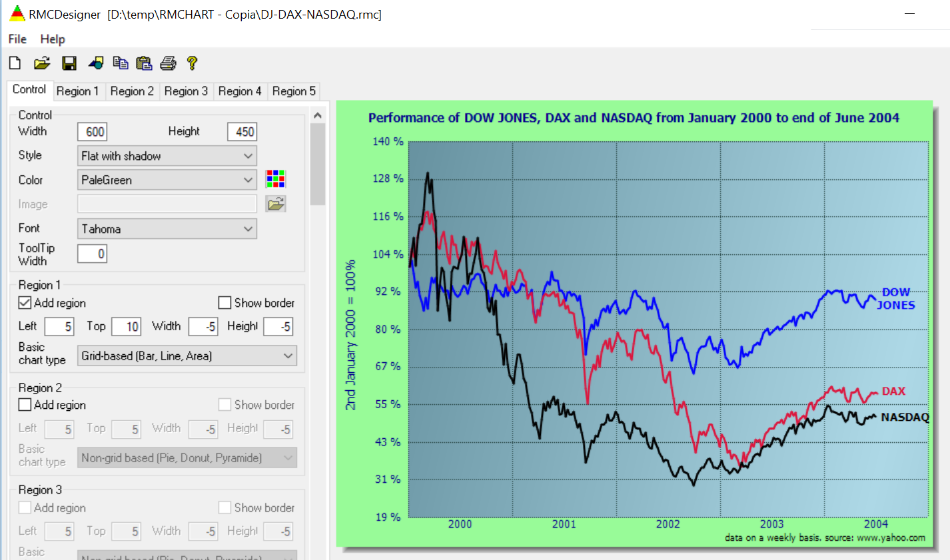Toggle Add region for Region 3
This screenshot has width=950, height=560.
25,508
